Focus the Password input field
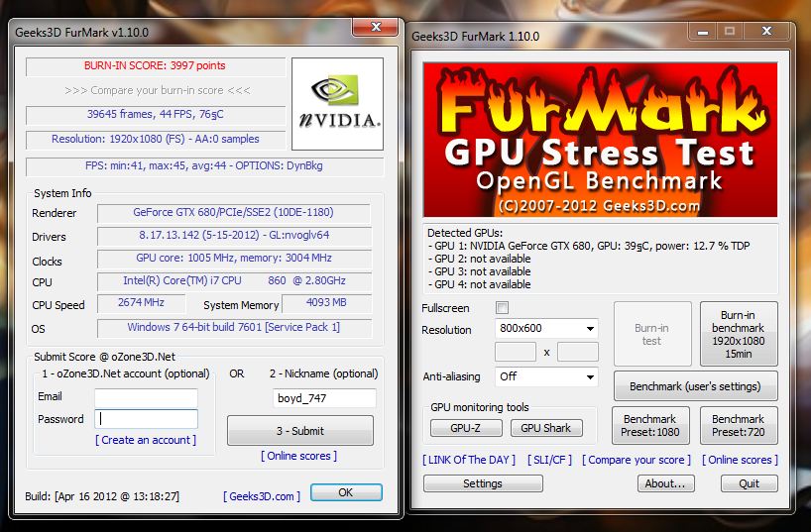Image resolution: width=811 pixels, height=532 pixels. click(147, 419)
